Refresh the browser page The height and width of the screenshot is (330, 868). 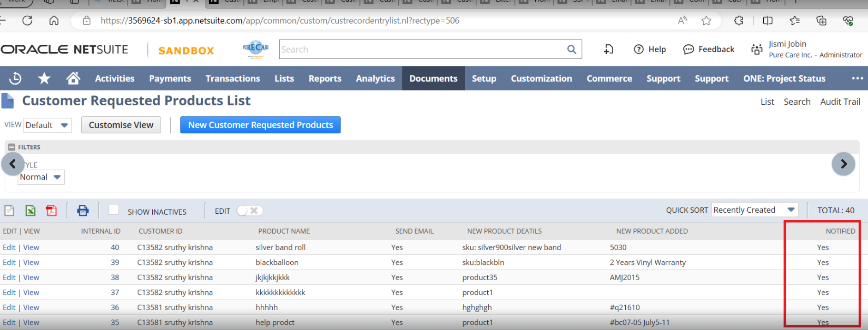pos(27,20)
